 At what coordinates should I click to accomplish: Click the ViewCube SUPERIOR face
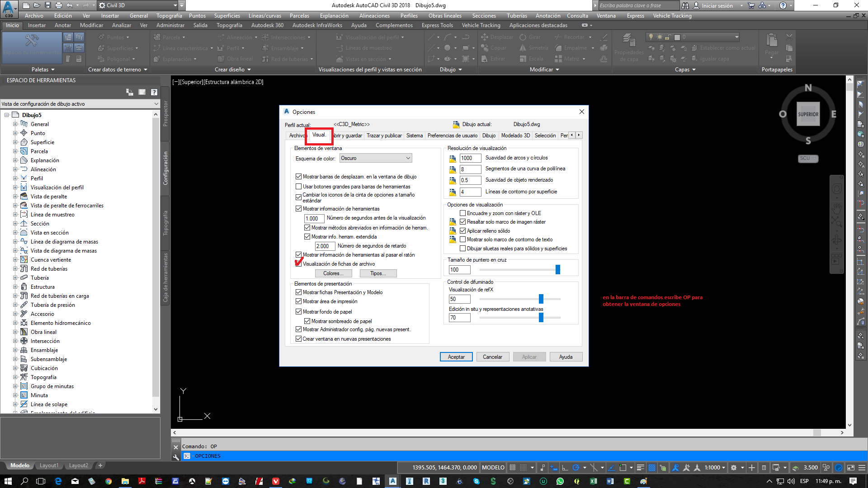coord(808,114)
